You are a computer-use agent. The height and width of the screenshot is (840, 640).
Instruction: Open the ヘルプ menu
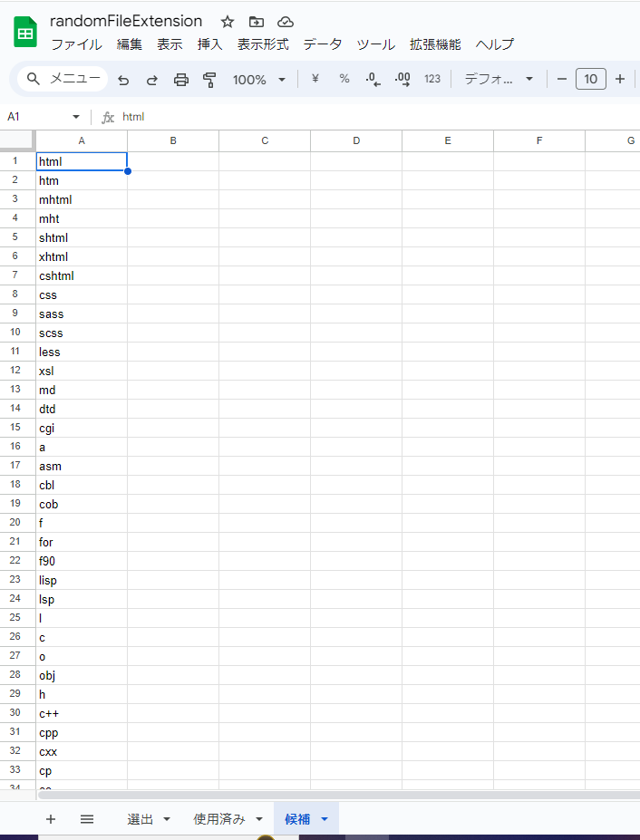coord(494,44)
